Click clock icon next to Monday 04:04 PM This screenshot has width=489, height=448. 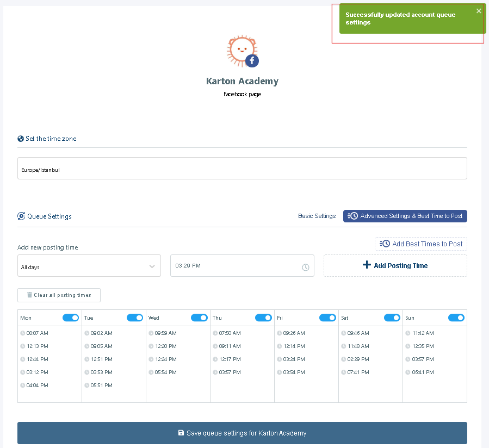23,385
